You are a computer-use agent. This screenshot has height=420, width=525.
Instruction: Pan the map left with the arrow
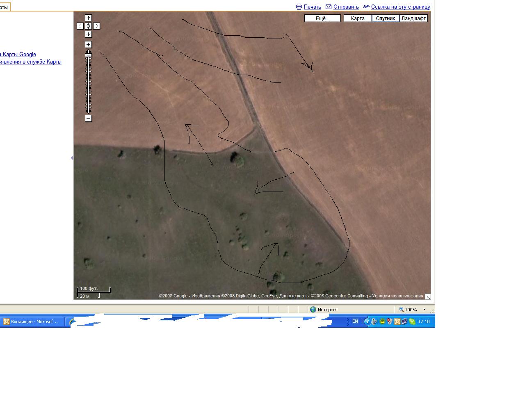tap(80, 26)
